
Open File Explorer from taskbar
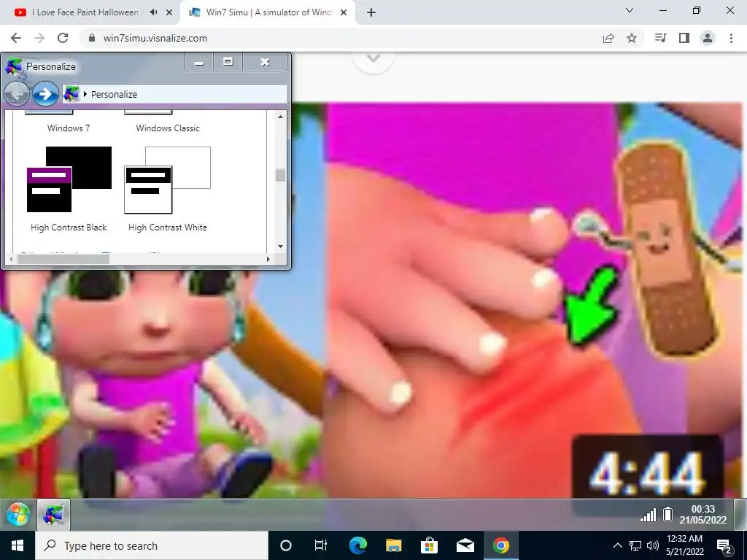[393, 545]
